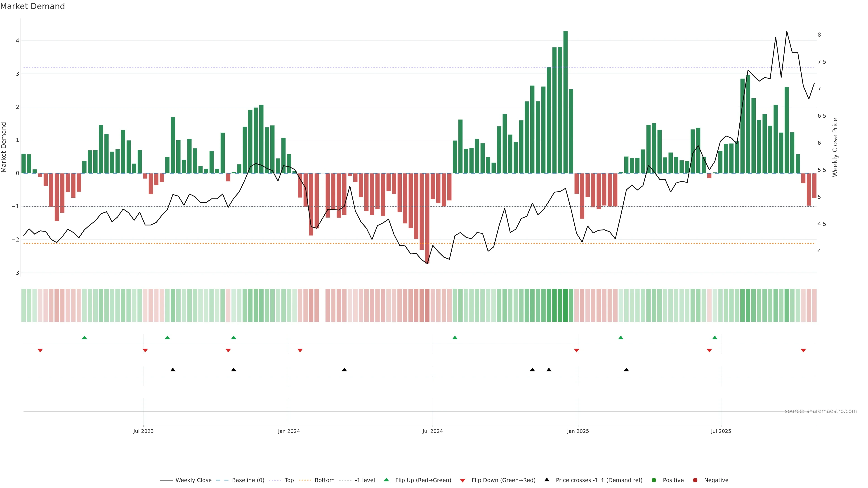Click the Positive green circle legend icon
This screenshot has height=488, width=868.
click(654, 480)
